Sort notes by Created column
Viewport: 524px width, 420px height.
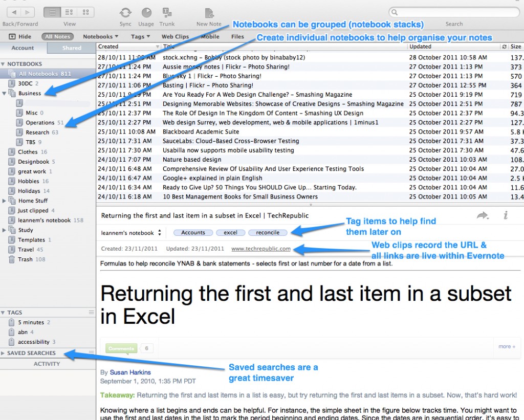point(128,47)
